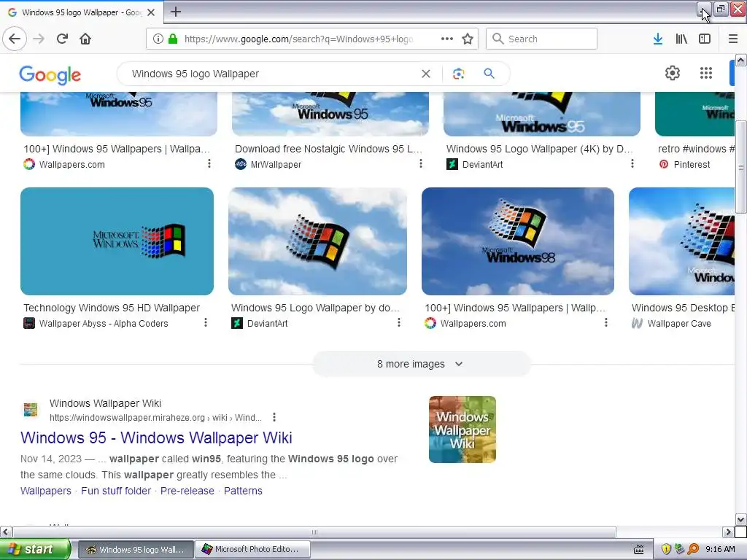Image resolution: width=747 pixels, height=560 pixels.
Task: Open options for Wallpapers.com 100+ Windows 95 result
Action: point(209,164)
